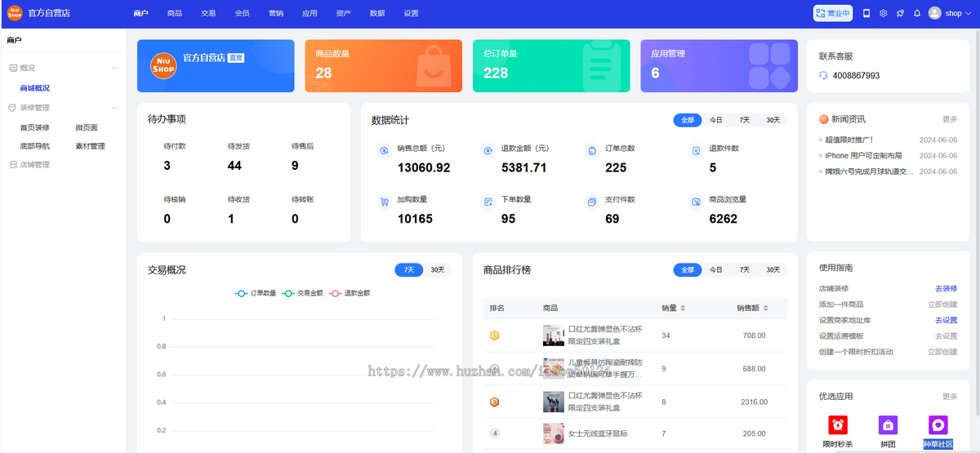Open settings gear icon in header
The height and width of the screenshot is (453, 980).
(x=884, y=13)
